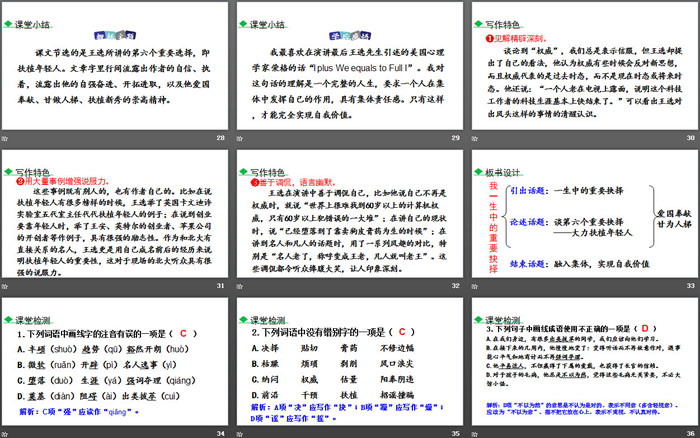Image resolution: width=700 pixels, height=438 pixels.
Task: Click slide number label 28
Action: tap(221, 138)
